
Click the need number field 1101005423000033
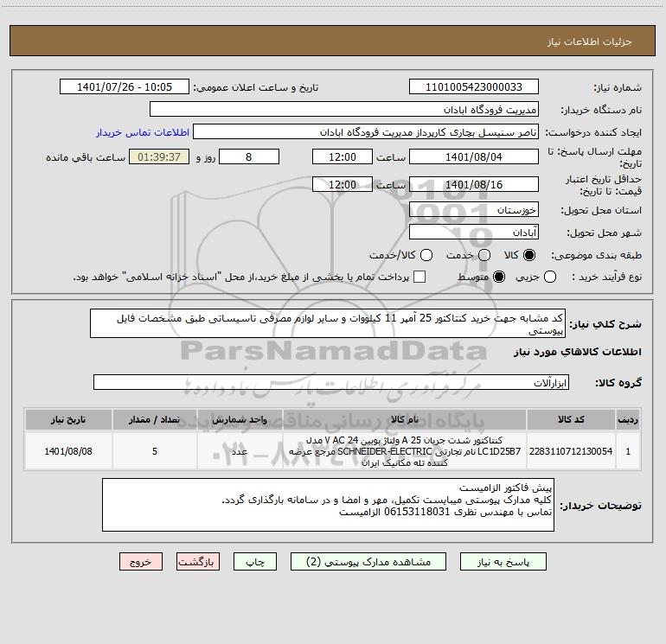click(474, 86)
